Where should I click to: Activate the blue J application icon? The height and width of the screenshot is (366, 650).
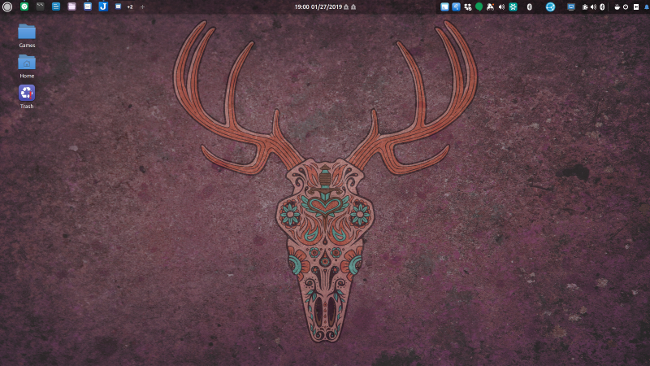[x=103, y=7]
